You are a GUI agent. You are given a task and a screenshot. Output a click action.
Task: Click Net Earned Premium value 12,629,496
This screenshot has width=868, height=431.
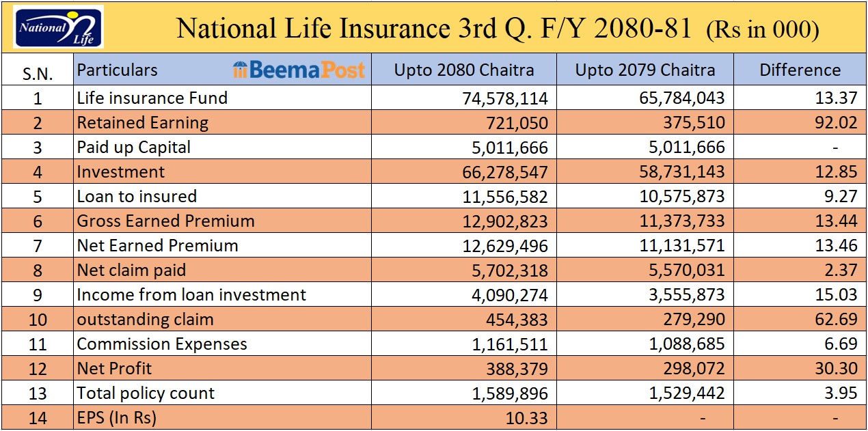(x=502, y=246)
